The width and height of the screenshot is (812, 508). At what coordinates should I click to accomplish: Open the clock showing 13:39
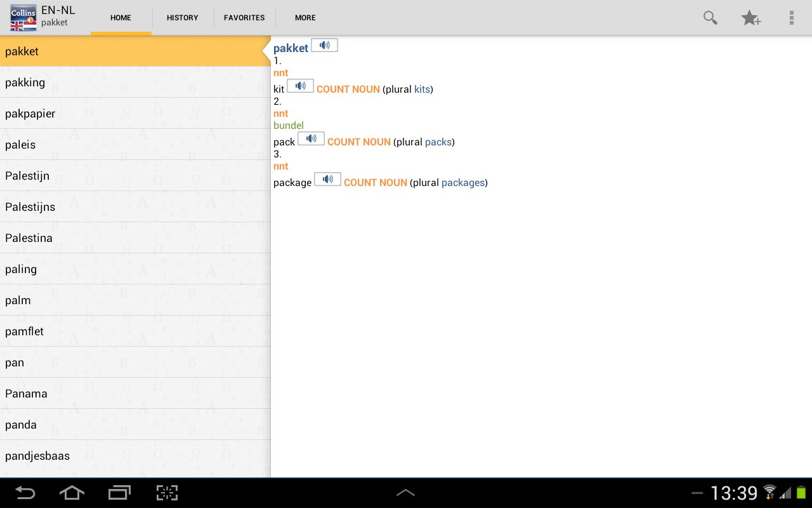(734, 493)
